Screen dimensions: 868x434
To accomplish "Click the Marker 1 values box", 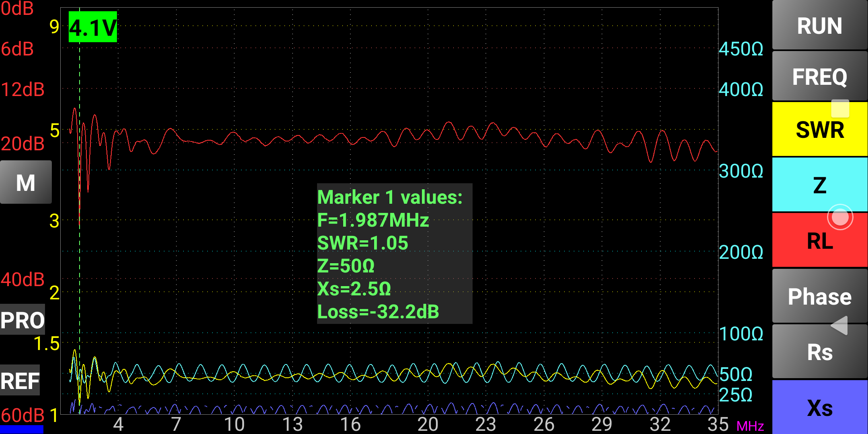I will coord(394,254).
